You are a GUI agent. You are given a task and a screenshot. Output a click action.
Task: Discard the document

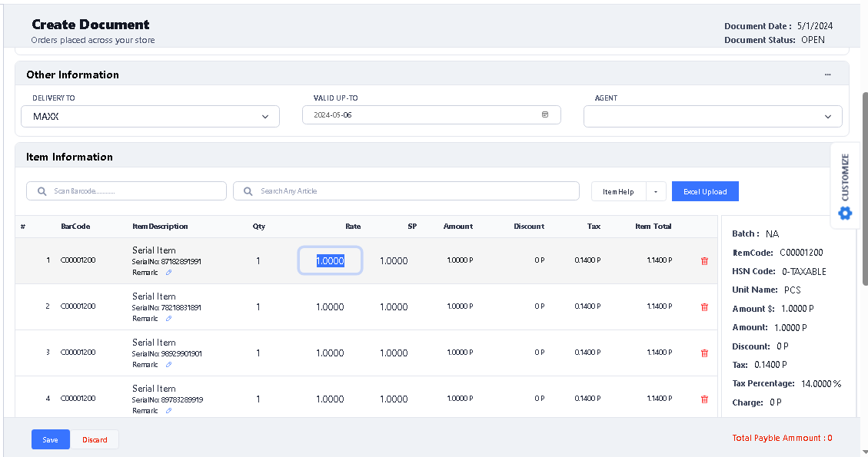95,439
